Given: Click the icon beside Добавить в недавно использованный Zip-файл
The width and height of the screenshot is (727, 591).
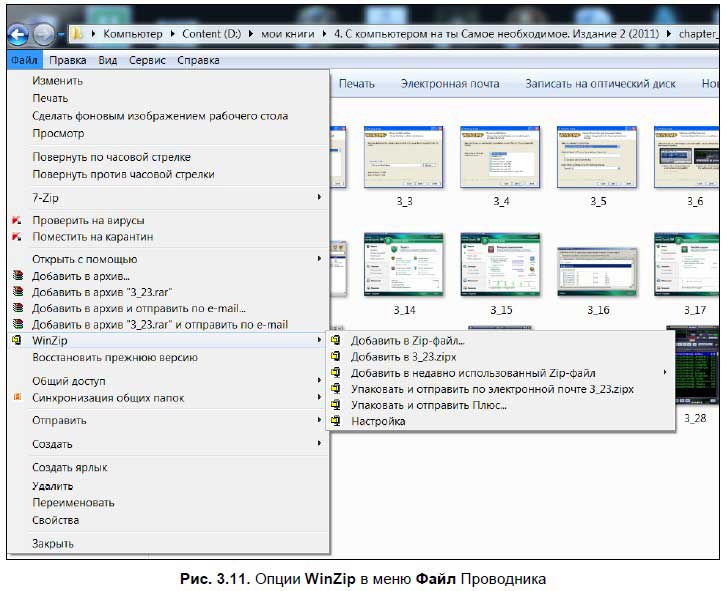Looking at the screenshot, I should (x=336, y=373).
